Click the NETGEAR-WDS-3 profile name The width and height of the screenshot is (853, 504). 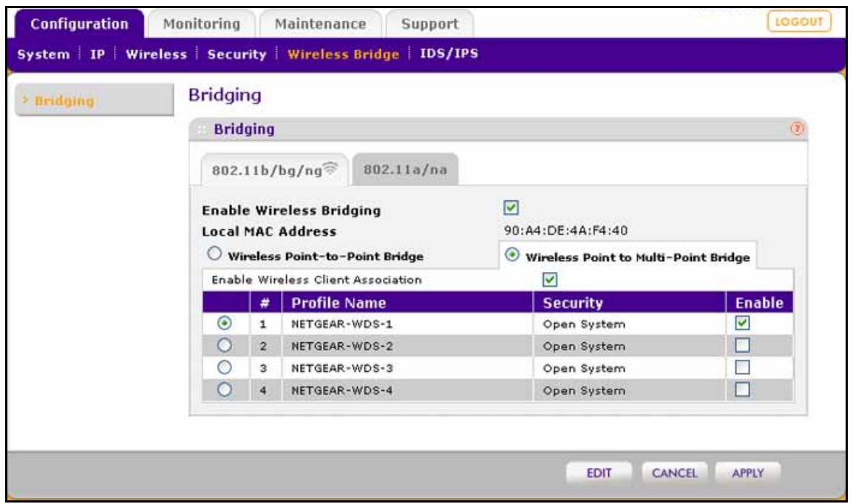tap(341, 369)
